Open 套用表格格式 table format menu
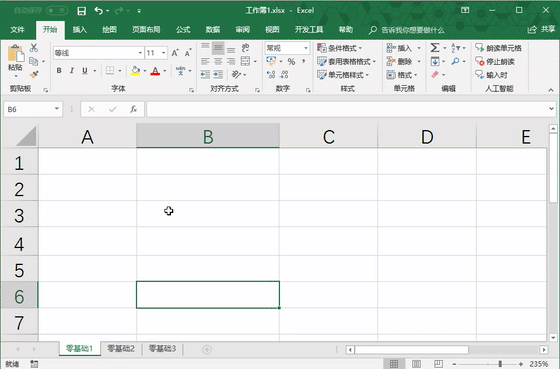Image resolution: width=560 pixels, height=369 pixels. coord(346,61)
